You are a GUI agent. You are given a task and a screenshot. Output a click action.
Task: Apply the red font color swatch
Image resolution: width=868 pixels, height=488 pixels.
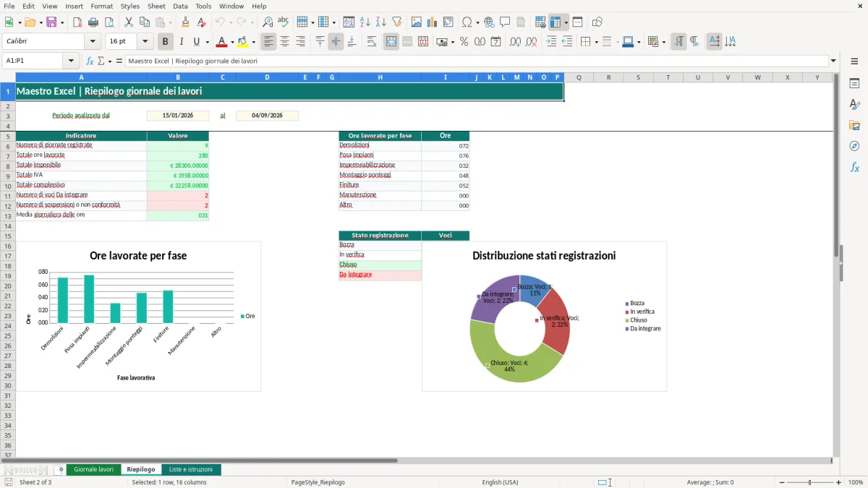point(221,42)
